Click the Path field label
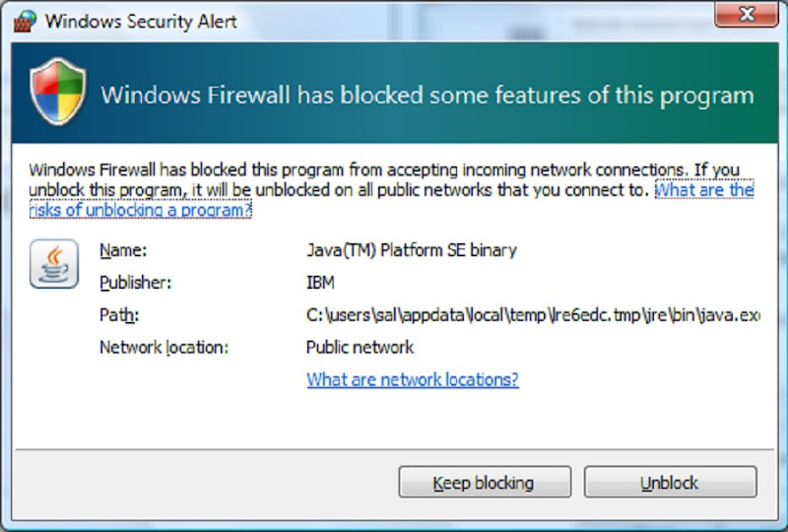 [x=118, y=315]
